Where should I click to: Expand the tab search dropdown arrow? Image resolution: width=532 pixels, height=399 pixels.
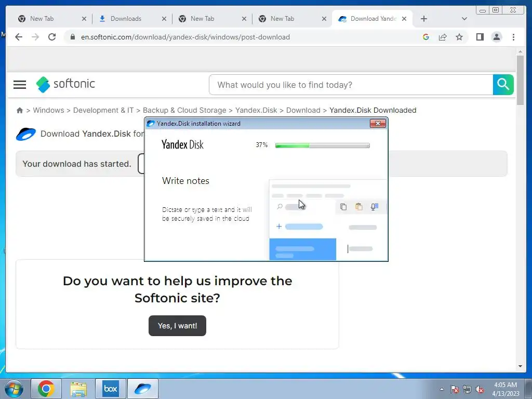pos(464,19)
